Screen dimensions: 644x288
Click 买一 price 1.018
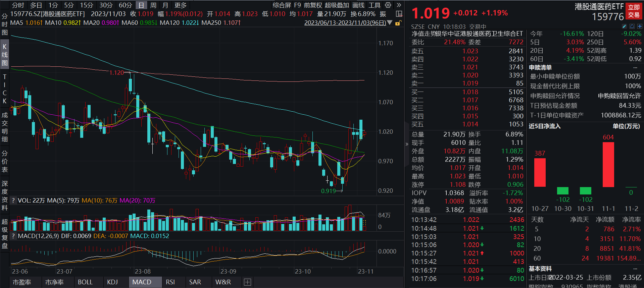point(470,92)
